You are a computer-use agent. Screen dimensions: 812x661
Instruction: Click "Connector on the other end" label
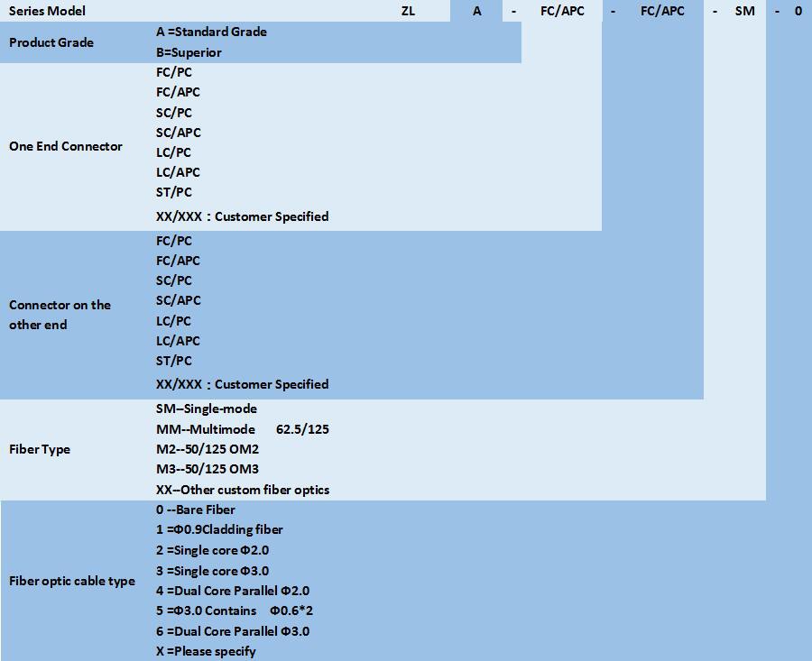(x=60, y=315)
